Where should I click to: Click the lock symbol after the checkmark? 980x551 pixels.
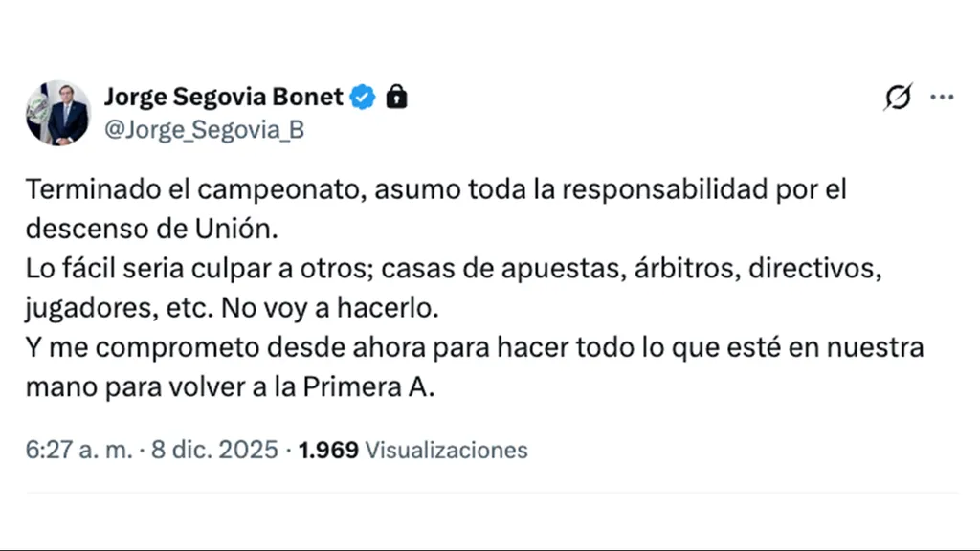pyautogui.click(x=395, y=97)
